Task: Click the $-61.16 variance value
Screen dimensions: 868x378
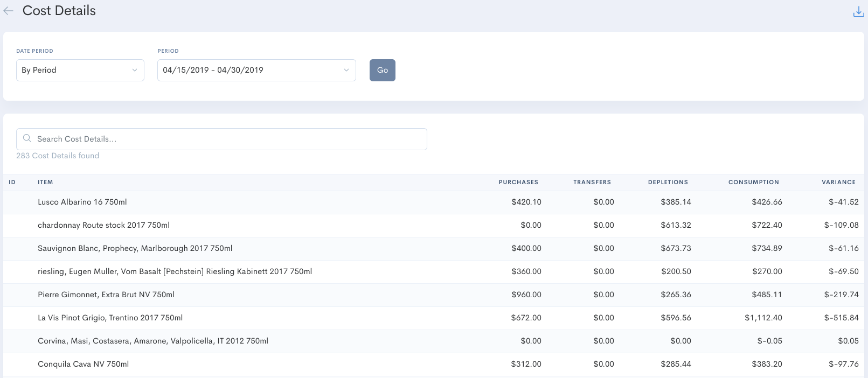Action: pos(844,248)
